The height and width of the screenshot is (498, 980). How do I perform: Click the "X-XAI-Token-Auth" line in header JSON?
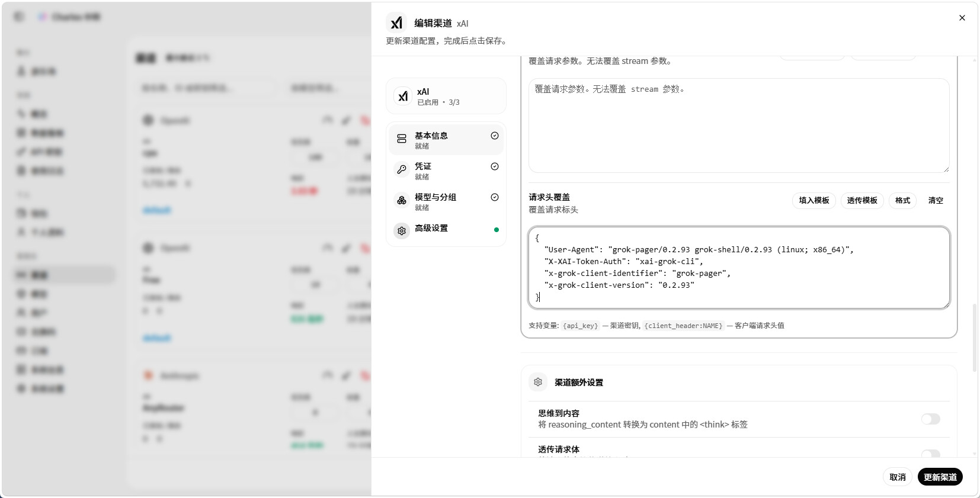tap(623, 262)
